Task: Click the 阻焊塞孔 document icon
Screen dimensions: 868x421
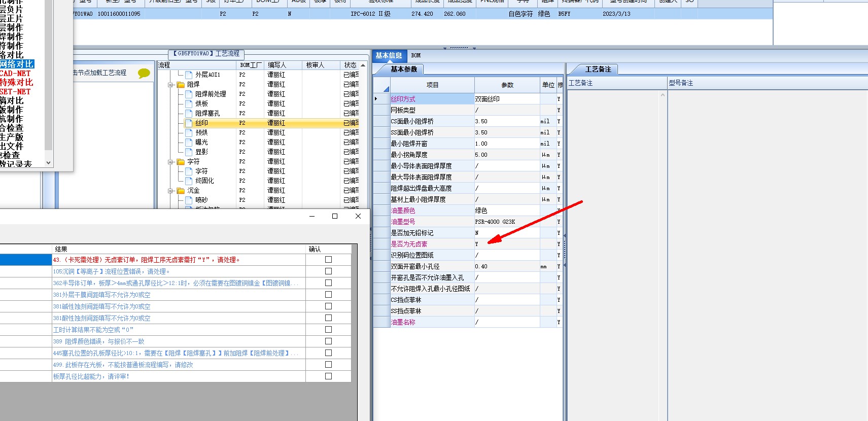Action: [189, 113]
